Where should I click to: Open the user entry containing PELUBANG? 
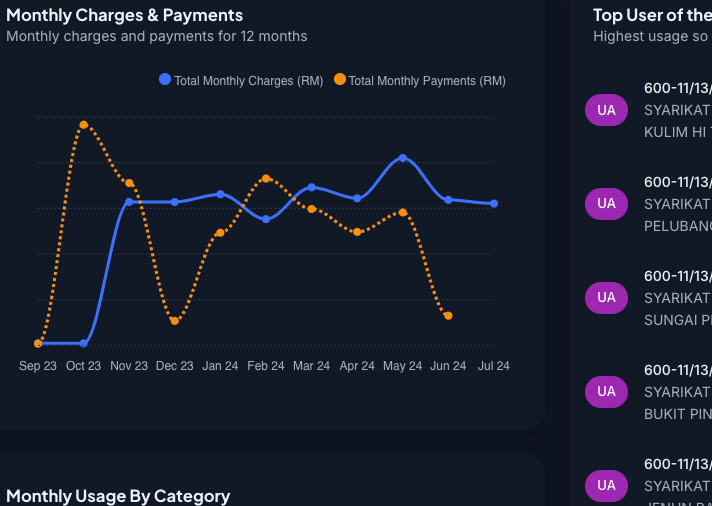click(x=677, y=203)
